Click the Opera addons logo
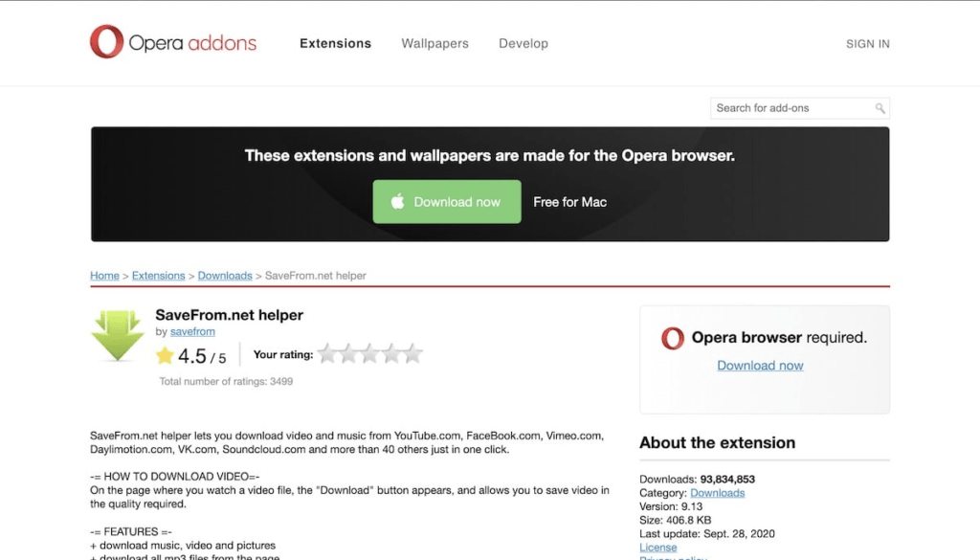Image resolution: width=980 pixels, height=560 pixels. (x=173, y=42)
